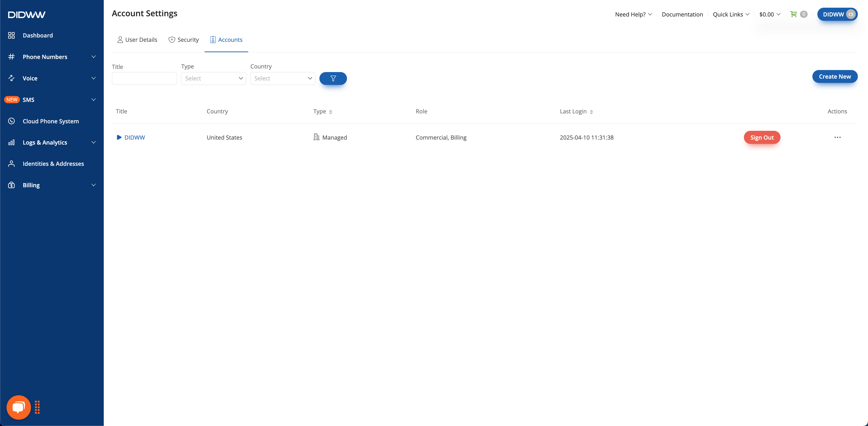Open Cloud Phone System in sidebar
The width and height of the screenshot is (868, 426).
pos(51,121)
